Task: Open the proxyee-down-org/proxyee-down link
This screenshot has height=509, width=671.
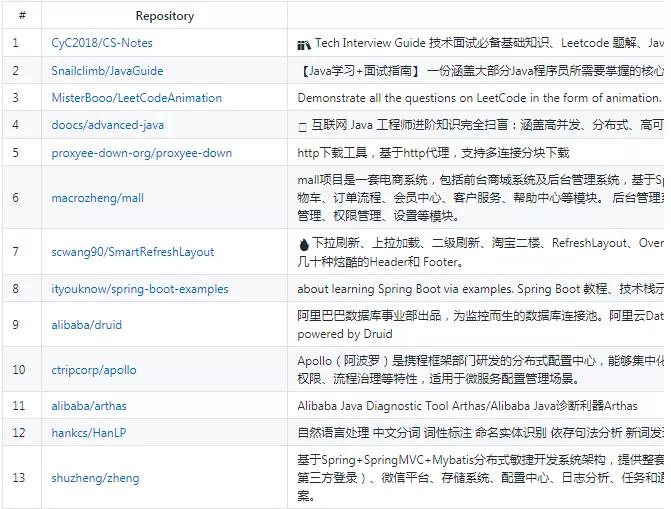Action: pyautogui.click(x=142, y=153)
